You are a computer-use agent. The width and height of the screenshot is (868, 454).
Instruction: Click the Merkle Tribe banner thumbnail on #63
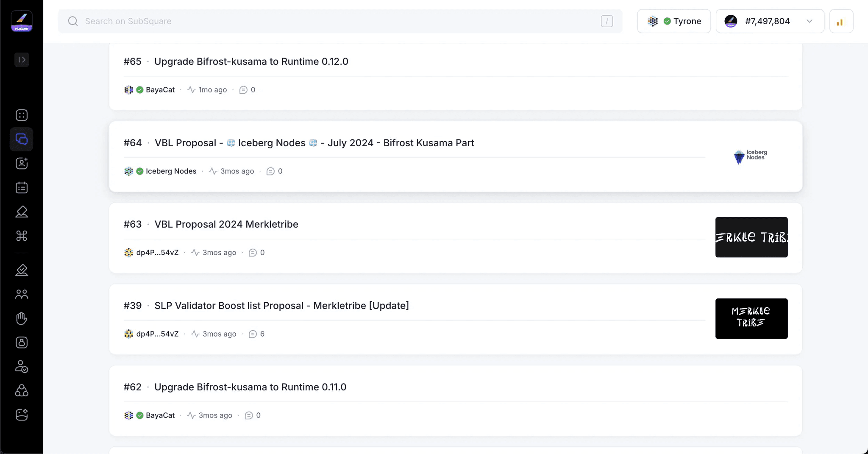(x=751, y=237)
